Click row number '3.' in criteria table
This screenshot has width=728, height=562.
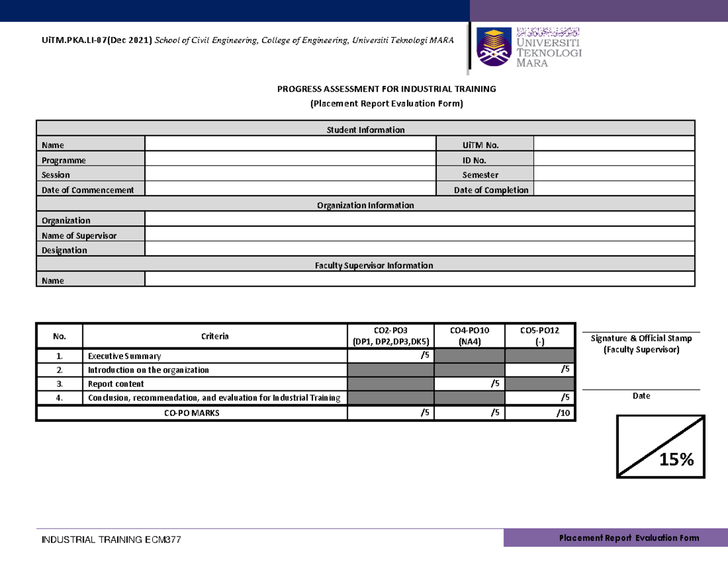click(59, 384)
